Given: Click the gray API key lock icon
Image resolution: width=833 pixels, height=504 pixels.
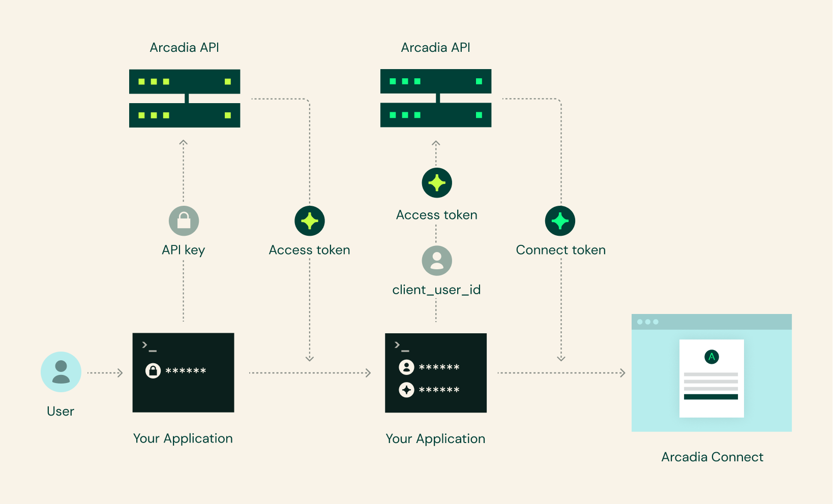Looking at the screenshot, I should point(184,221).
